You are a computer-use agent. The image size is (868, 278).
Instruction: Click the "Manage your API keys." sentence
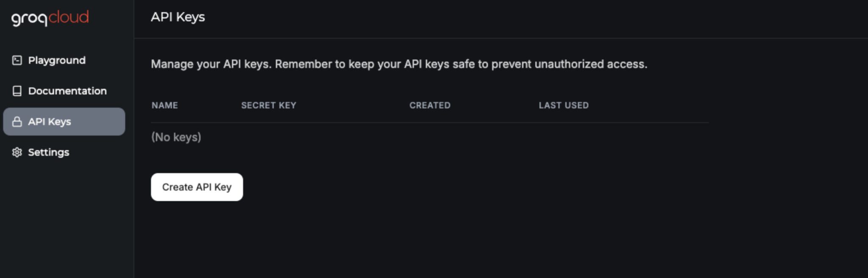point(211,64)
